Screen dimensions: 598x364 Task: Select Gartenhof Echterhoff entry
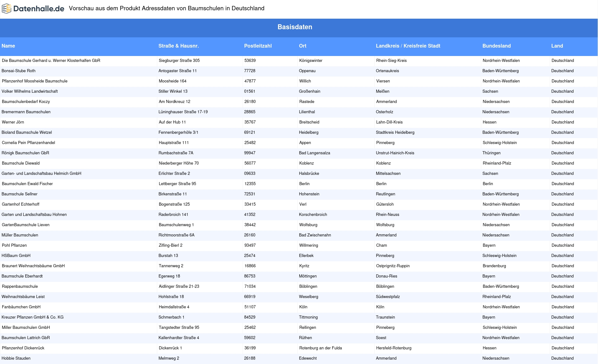(21, 204)
